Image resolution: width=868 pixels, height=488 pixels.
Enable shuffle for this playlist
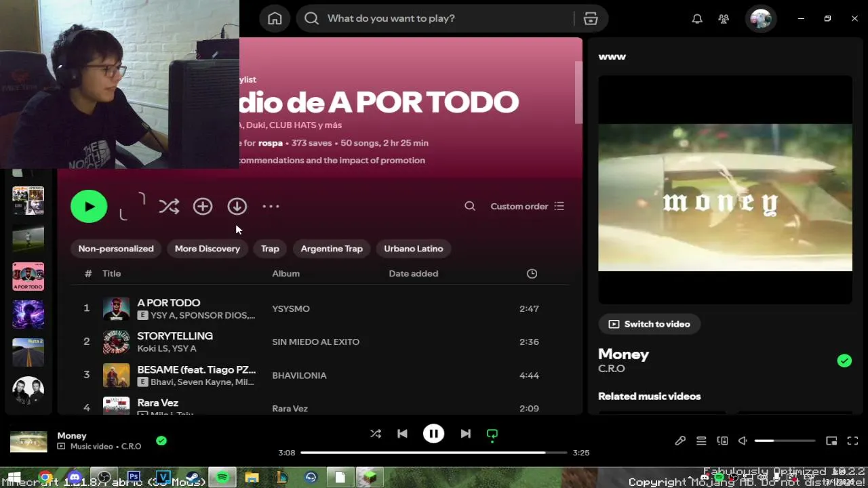coord(169,206)
